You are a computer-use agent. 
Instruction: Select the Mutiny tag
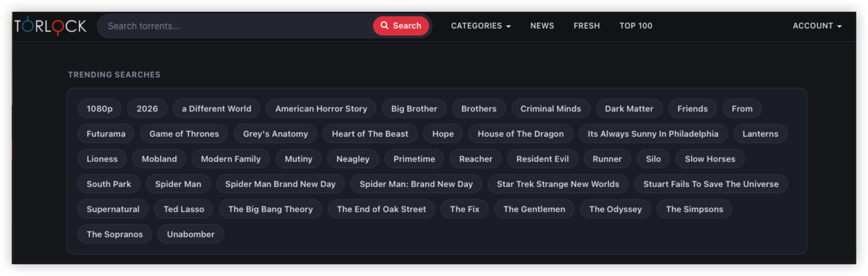point(299,159)
